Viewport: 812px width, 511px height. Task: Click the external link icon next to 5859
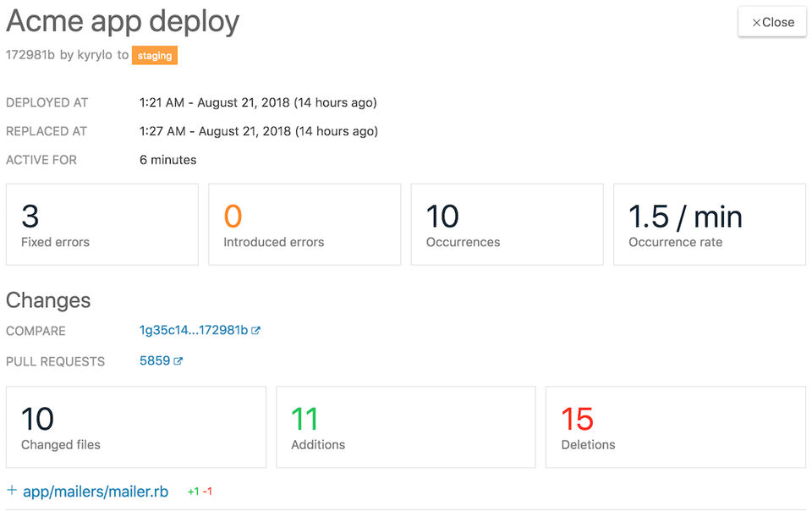(x=178, y=361)
